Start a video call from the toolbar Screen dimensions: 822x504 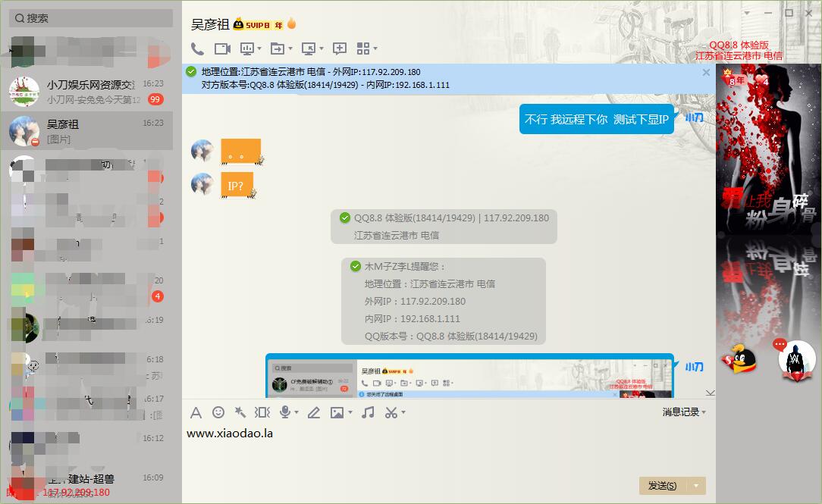(221, 49)
